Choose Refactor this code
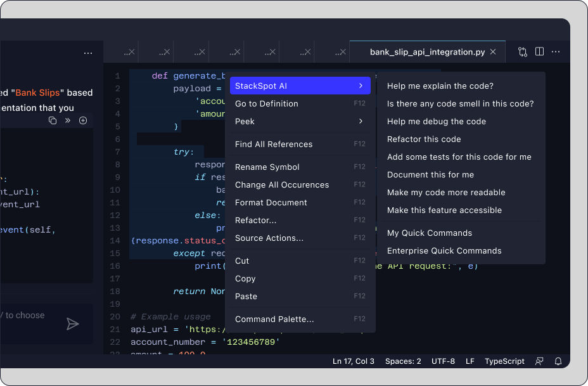The height and width of the screenshot is (386, 588). [x=424, y=139]
